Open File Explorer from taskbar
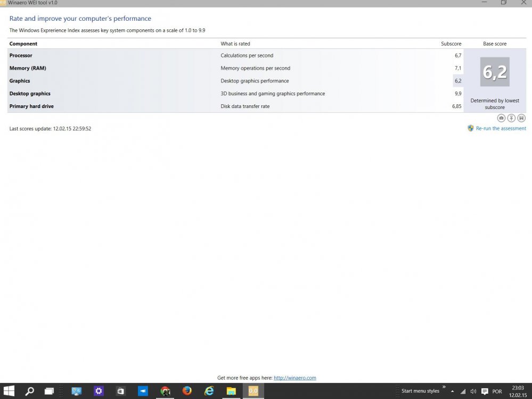This screenshot has width=532, height=399. [x=232, y=391]
